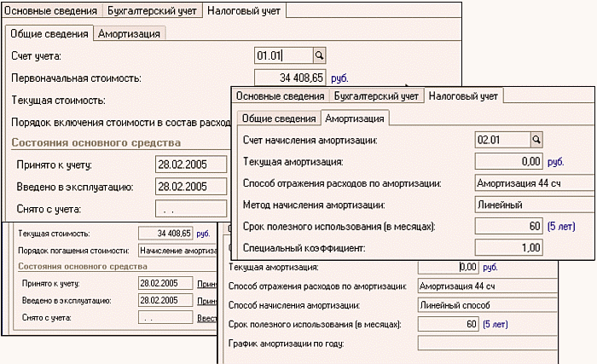Select Общие сведения sub-tab in the front window
The width and height of the screenshot is (597, 364).
[276, 118]
